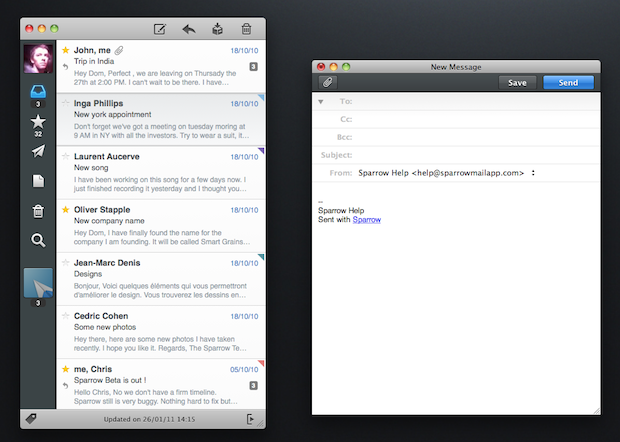Open the Inbox in the sidebar
The width and height of the screenshot is (620, 442).
point(38,91)
